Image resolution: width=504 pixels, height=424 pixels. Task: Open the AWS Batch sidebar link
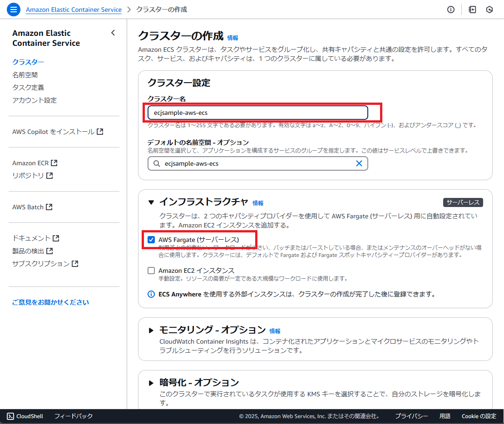click(x=28, y=207)
